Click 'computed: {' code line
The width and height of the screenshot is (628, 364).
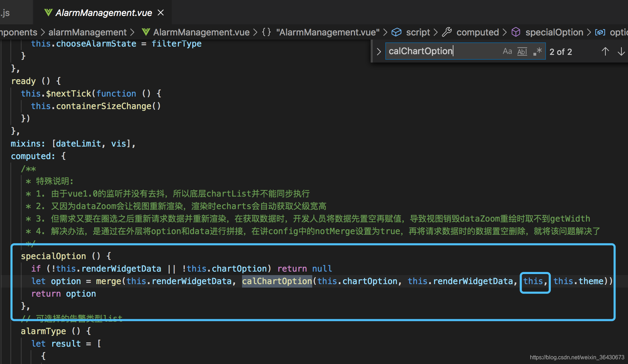(x=38, y=156)
